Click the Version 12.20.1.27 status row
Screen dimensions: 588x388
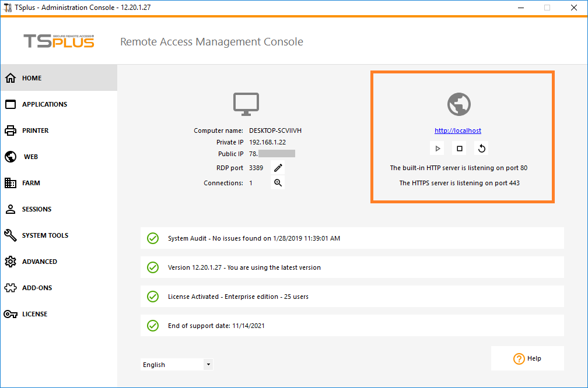[352, 267]
